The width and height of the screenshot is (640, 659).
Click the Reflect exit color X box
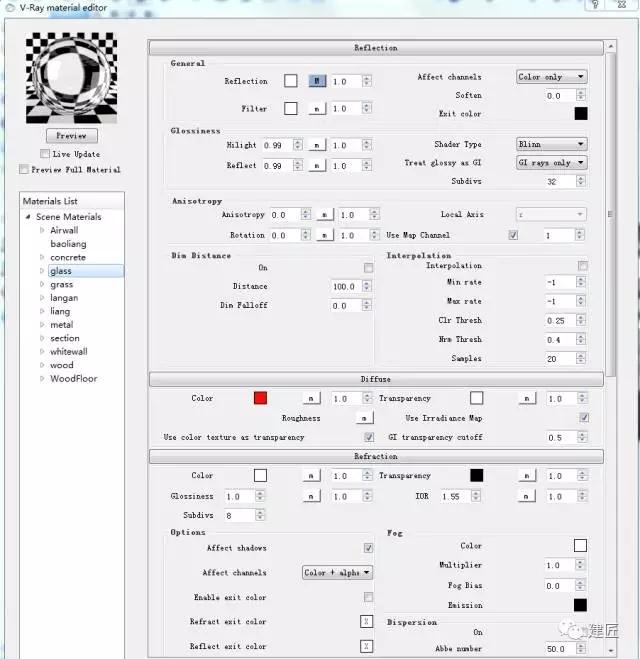(366, 646)
